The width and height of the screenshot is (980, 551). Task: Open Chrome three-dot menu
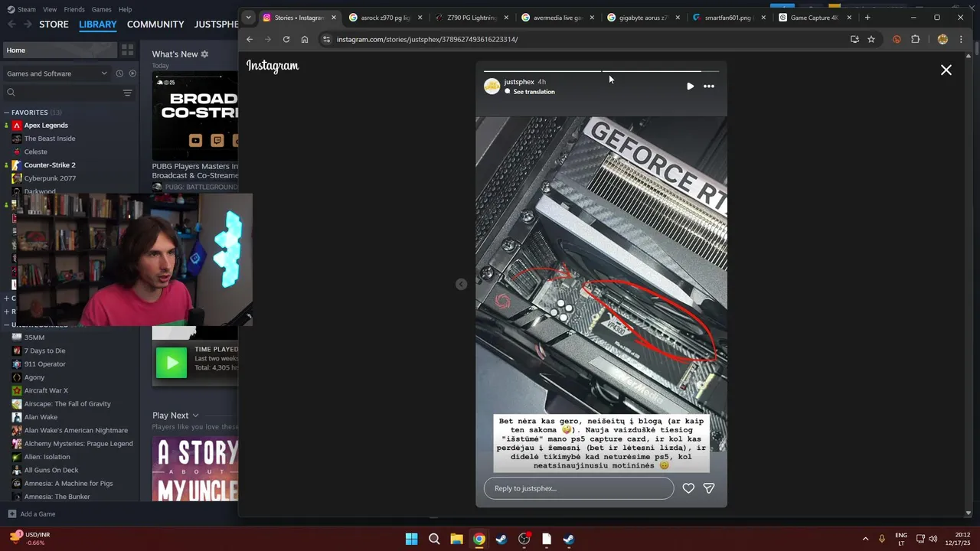click(x=961, y=39)
